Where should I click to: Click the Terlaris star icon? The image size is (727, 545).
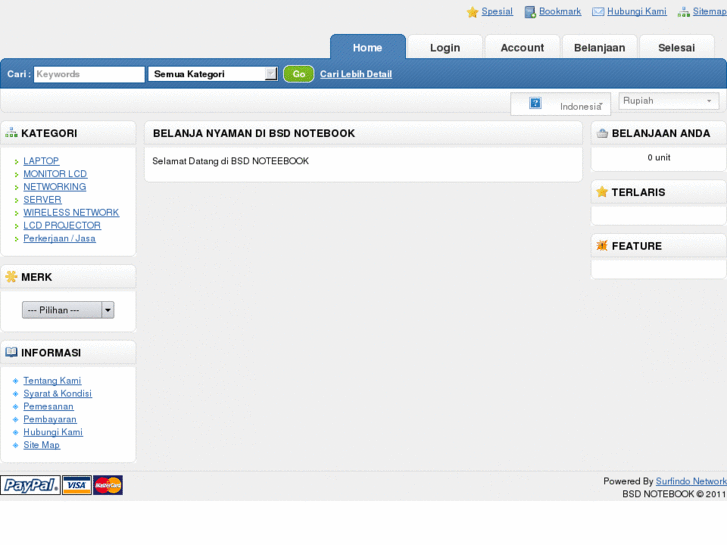(x=602, y=192)
